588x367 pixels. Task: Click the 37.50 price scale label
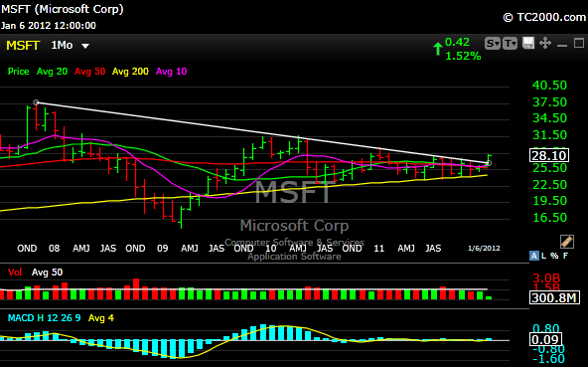(549, 102)
